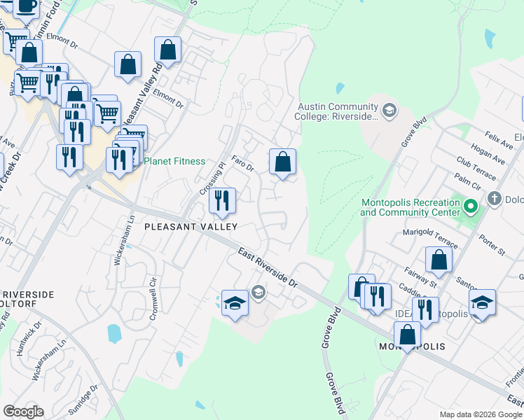Click RIVERSIDE OLTORF neighborhood label
This screenshot has width=524, height=420.
(x=27, y=299)
